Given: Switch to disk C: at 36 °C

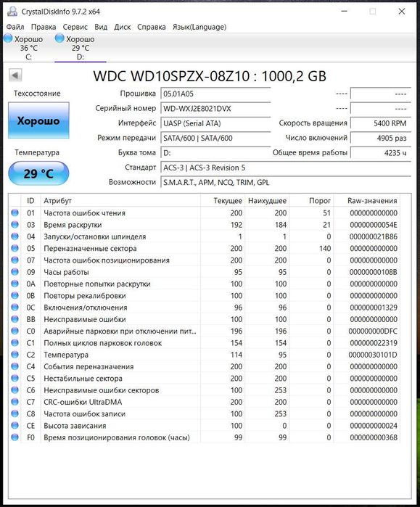Looking at the screenshot, I should pos(28,48).
